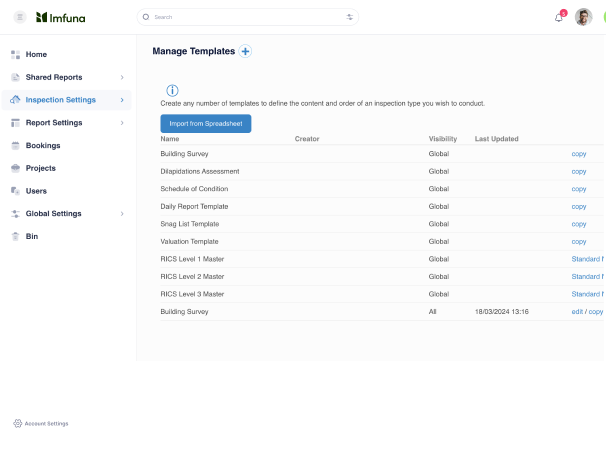This screenshot has width=606, height=460.
Task: Expand the Report Settings chevron
Action: [122, 123]
